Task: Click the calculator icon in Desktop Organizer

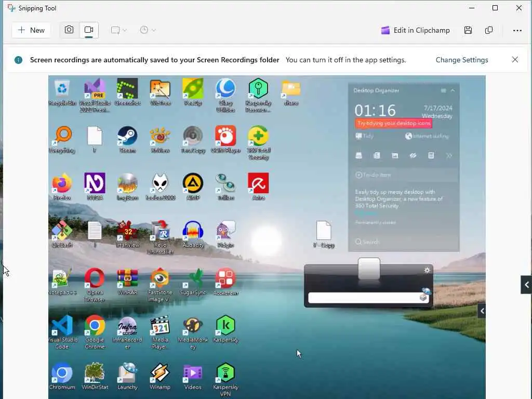Action: click(x=431, y=156)
